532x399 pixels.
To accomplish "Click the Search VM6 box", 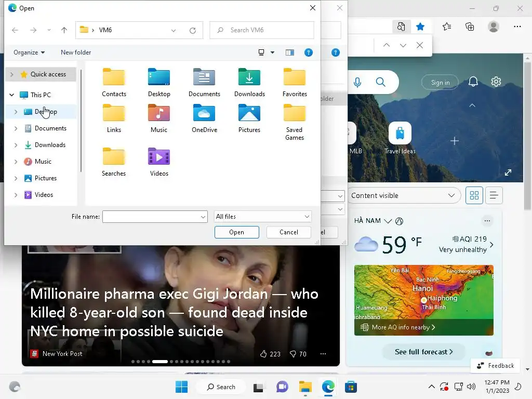I will point(262,30).
